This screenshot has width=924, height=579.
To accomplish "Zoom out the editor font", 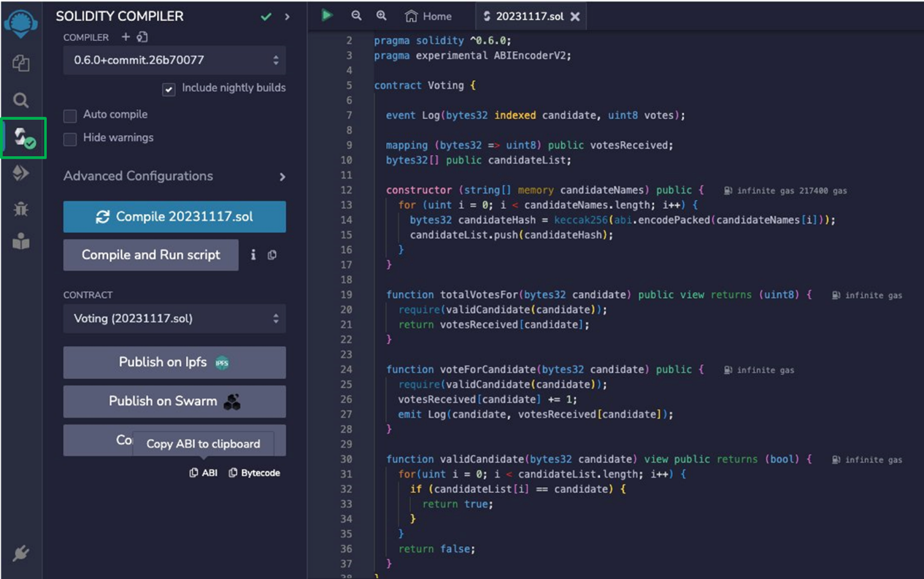I will [356, 15].
